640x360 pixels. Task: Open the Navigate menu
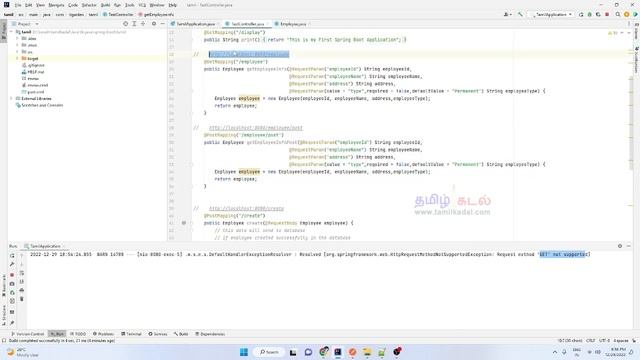click(56, 5)
